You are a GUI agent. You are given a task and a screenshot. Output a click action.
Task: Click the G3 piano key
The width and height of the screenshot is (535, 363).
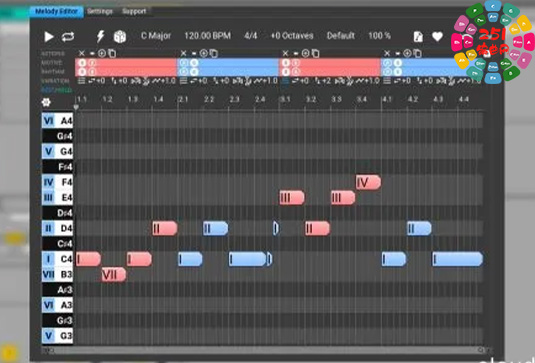click(x=57, y=336)
